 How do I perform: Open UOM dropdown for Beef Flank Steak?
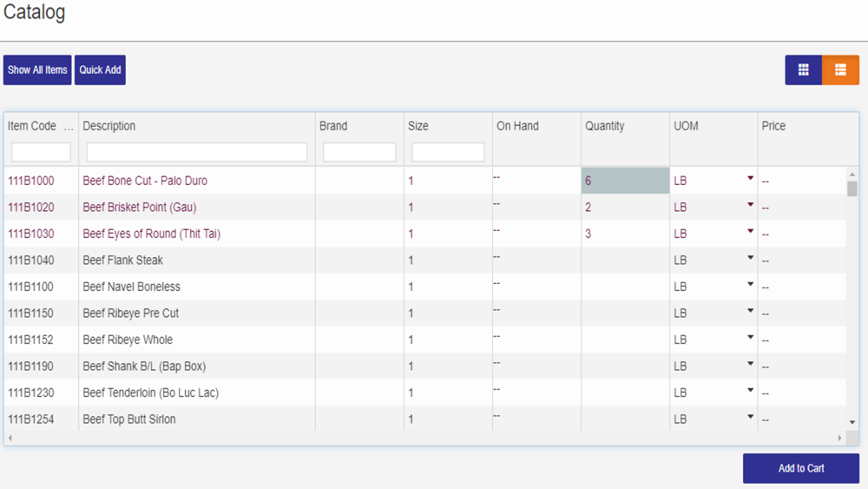(x=750, y=258)
